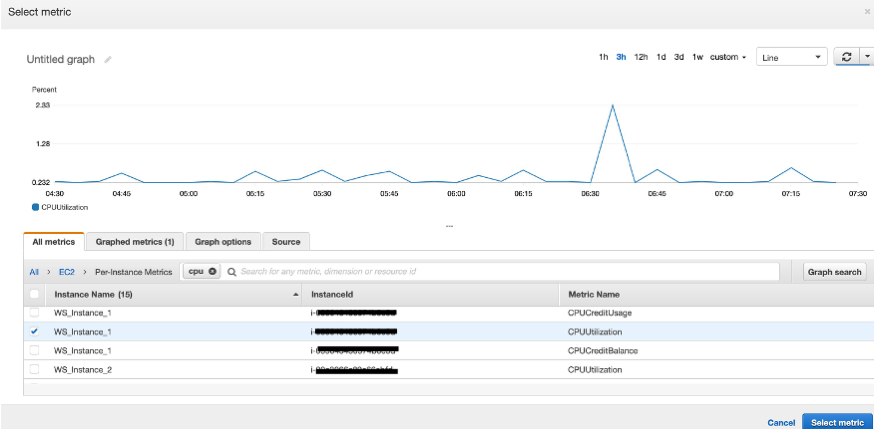Set time range to 12h

tap(641, 57)
